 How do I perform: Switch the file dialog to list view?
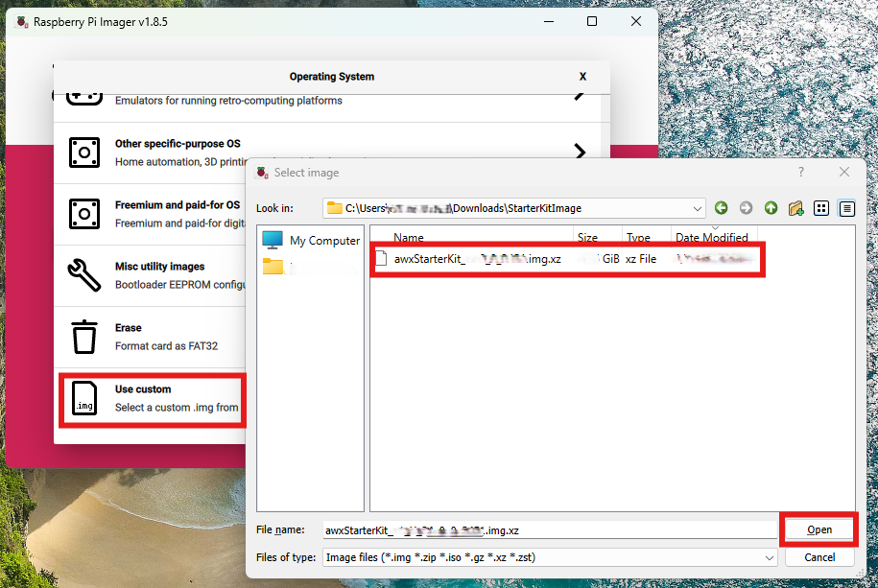click(821, 208)
